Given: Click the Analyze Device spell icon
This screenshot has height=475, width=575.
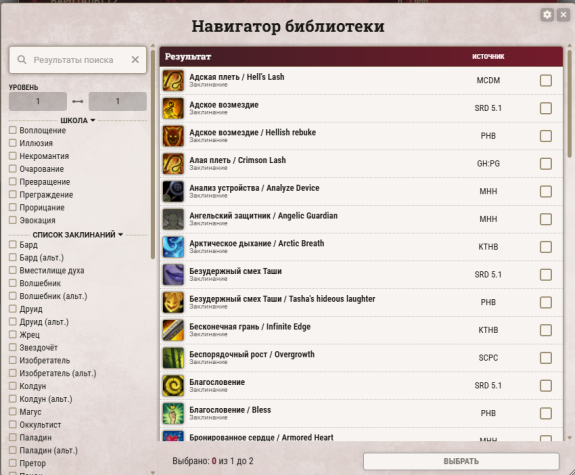Looking at the screenshot, I should tap(173, 191).
